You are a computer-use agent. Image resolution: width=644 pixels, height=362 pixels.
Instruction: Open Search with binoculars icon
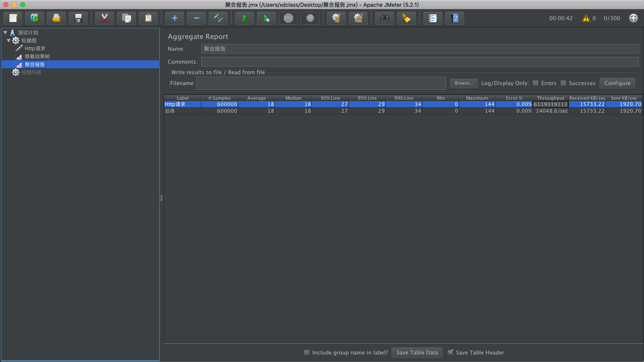384,18
